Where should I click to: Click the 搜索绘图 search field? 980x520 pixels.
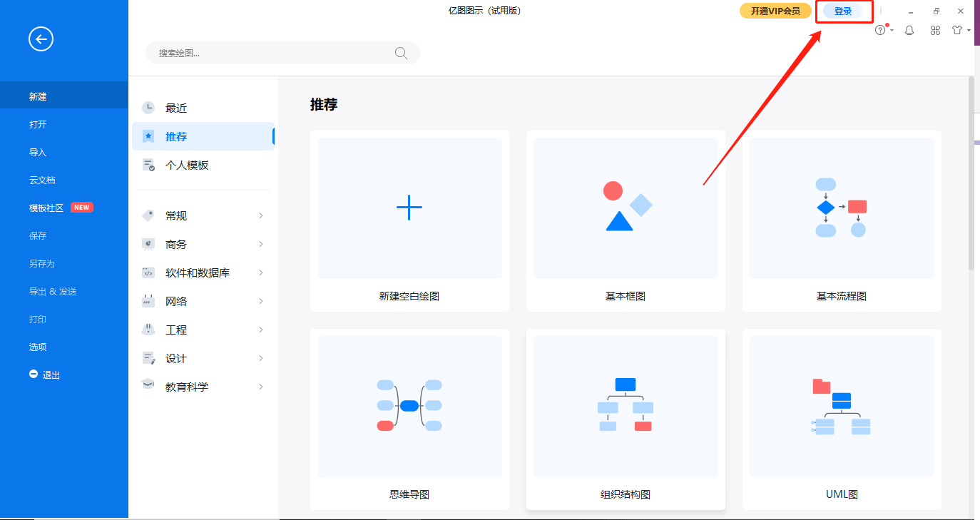tap(283, 53)
